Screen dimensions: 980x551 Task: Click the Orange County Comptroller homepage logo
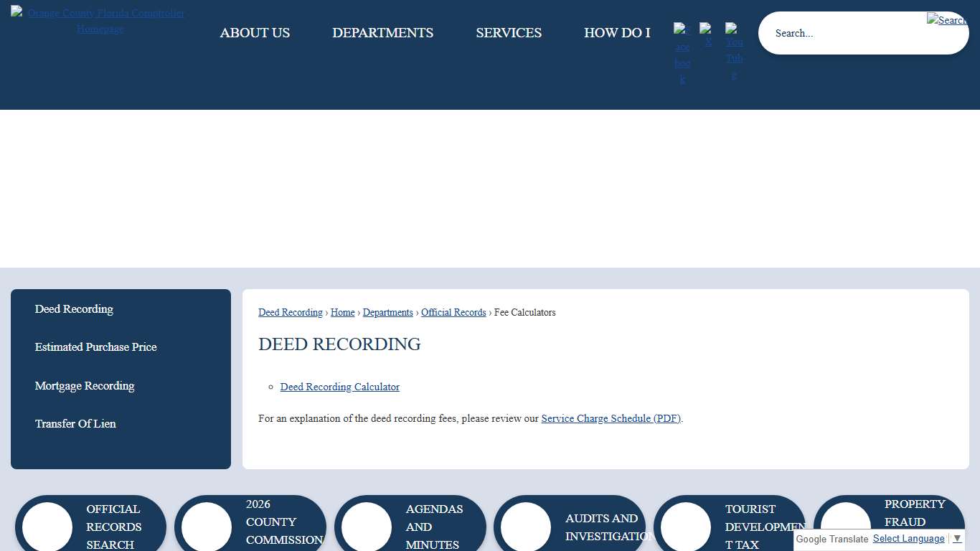98,20
